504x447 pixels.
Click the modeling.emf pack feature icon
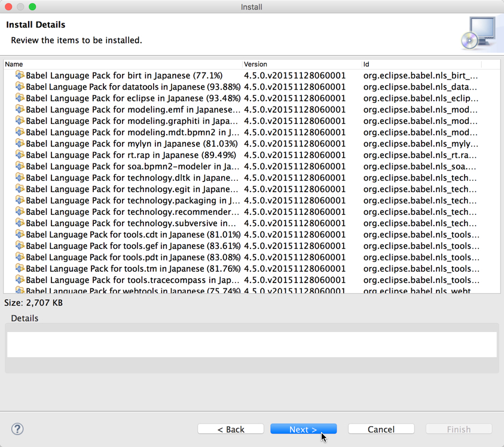coord(20,110)
